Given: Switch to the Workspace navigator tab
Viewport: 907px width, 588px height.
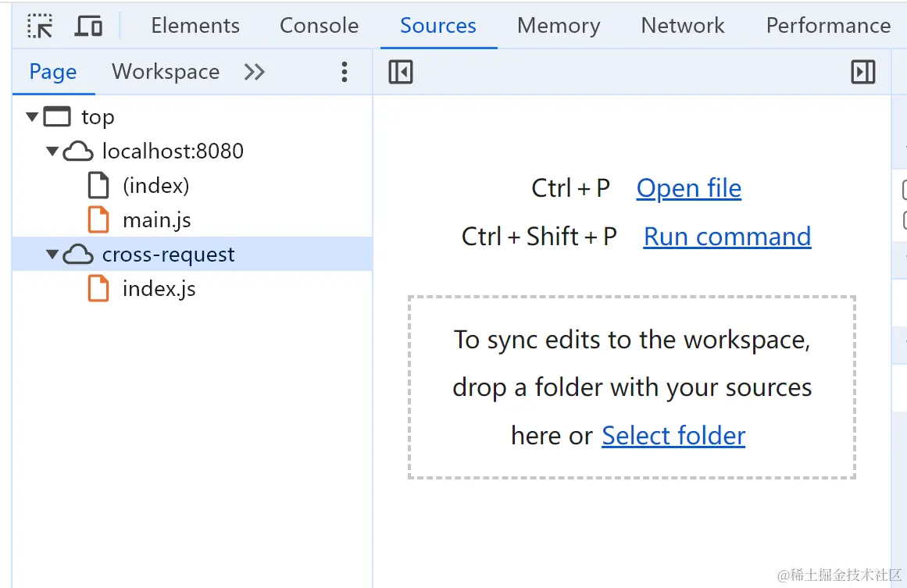Looking at the screenshot, I should [166, 72].
